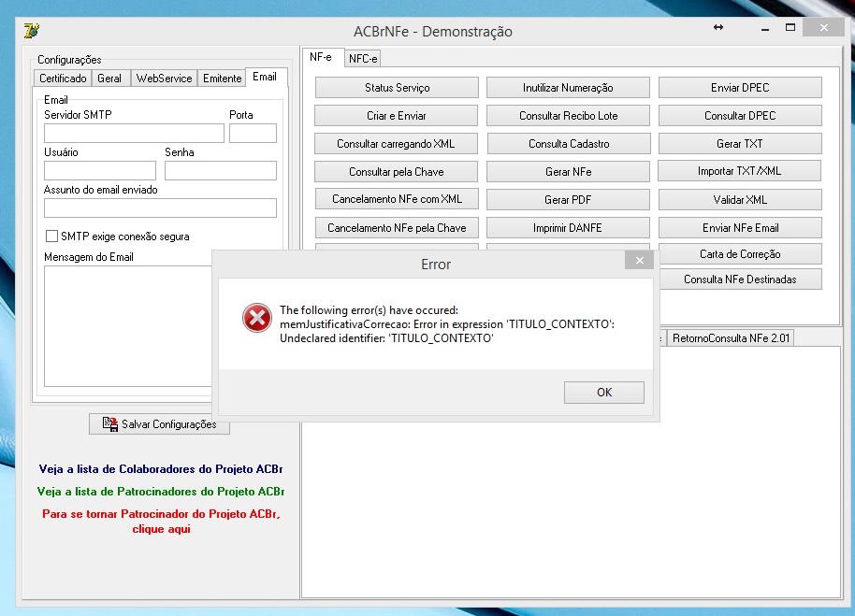
Task: Click the double-arrow icon in title bar
Action: (x=718, y=27)
